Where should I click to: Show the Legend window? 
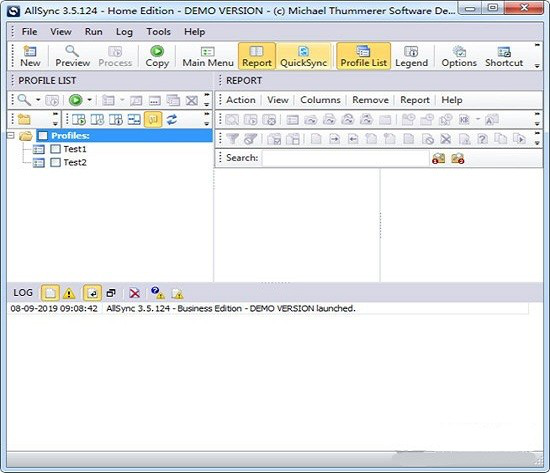[411, 56]
